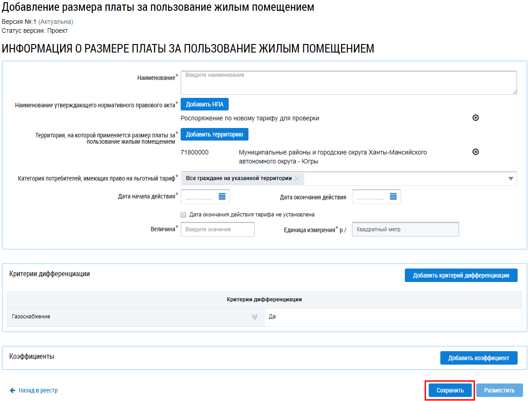Viewport: 532px width, 401px height.
Task: Click the Разместить button
Action: click(x=499, y=390)
